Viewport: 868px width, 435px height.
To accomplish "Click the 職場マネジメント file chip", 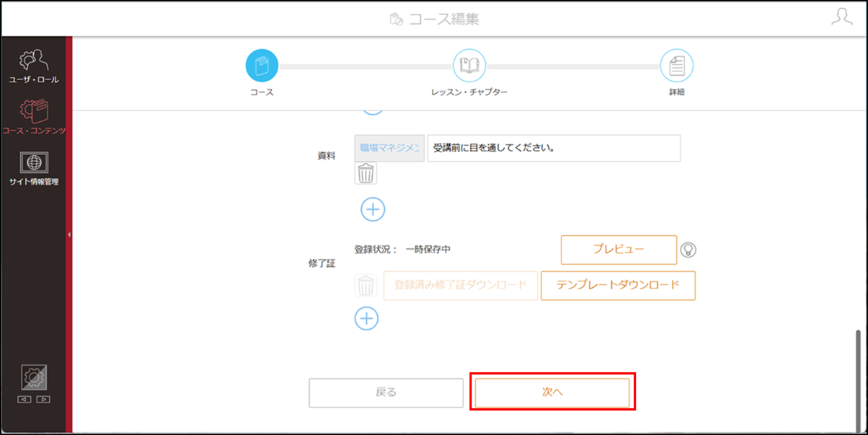I will tap(389, 148).
